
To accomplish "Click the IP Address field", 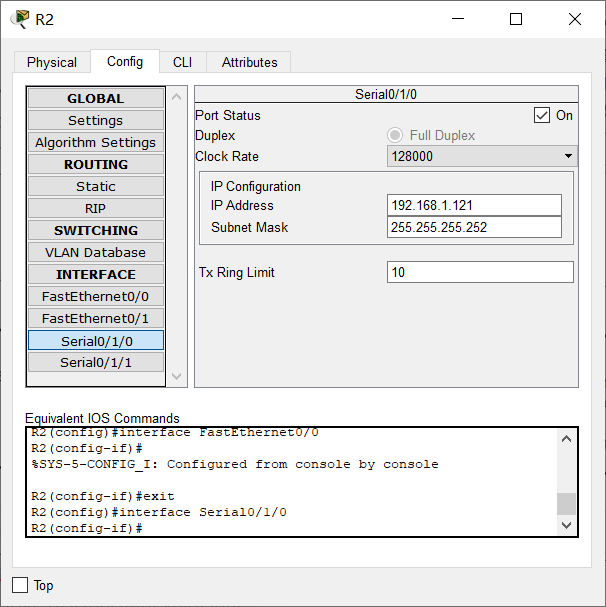I will pos(474,205).
